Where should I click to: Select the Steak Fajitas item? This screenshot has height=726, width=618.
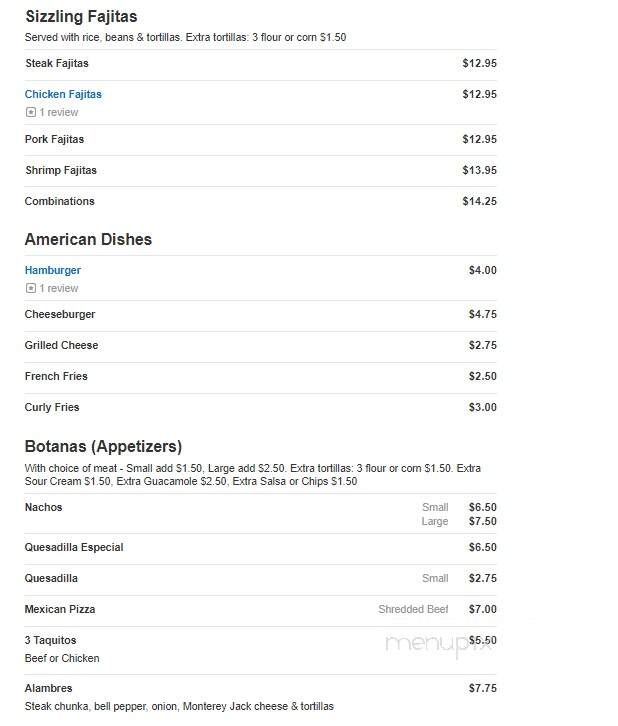[x=56, y=63]
